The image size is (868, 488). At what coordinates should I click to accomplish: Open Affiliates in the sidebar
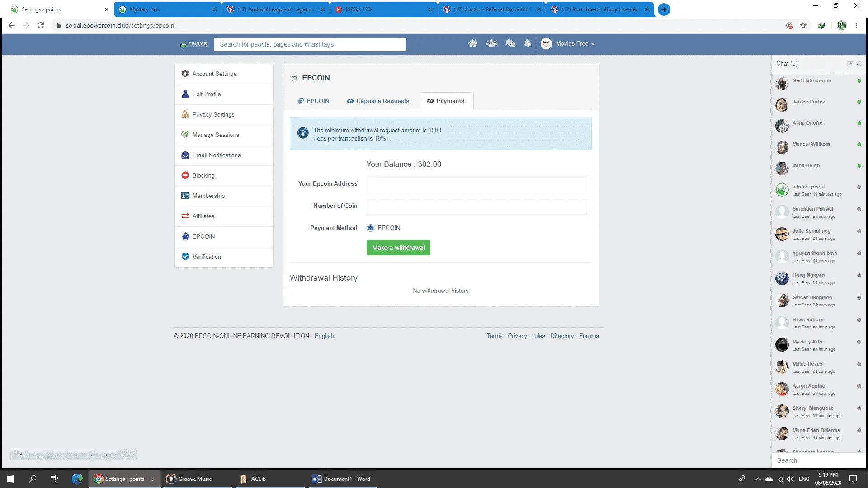click(x=224, y=216)
